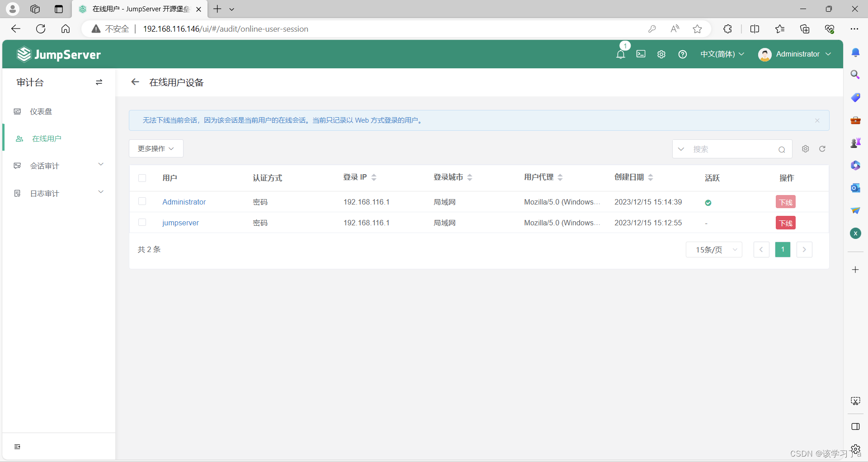Open the jumpserver user link
Viewport: 868px width, 462px height.
click(x=180, y=223)
